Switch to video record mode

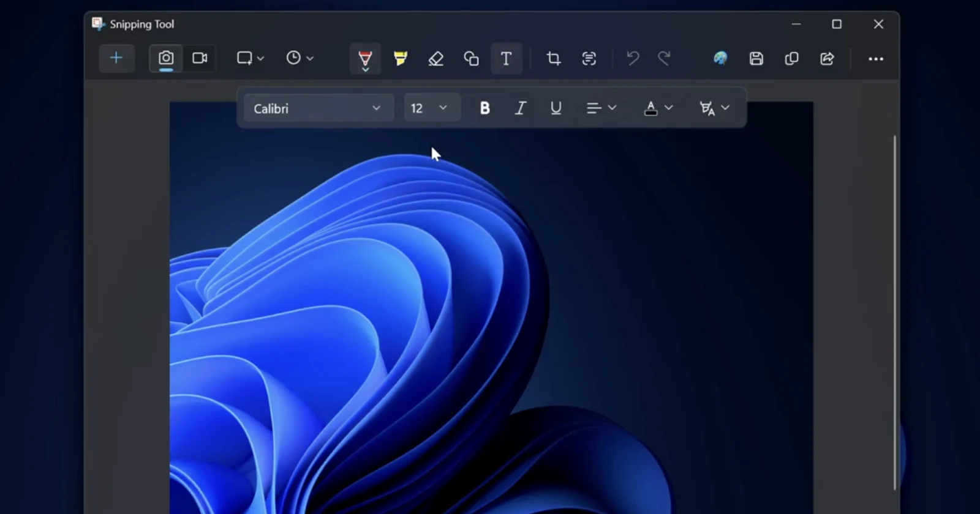point(200,58)
